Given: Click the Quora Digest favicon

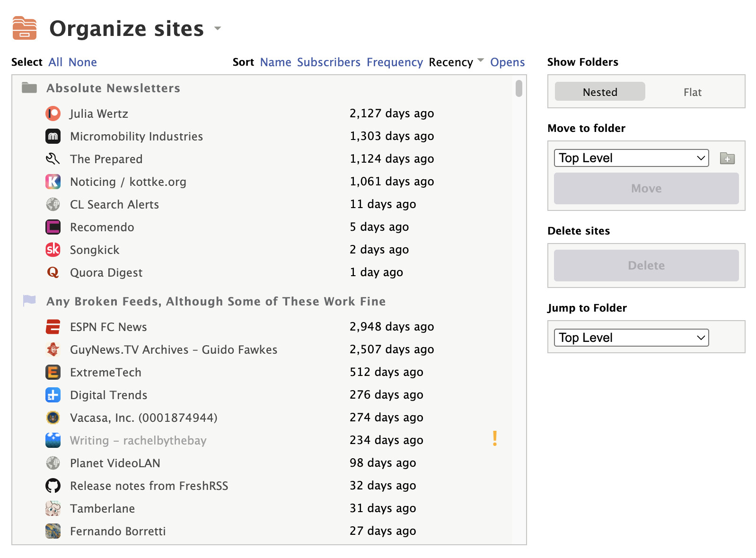Looking at the screenshot, I should [53, 272].
